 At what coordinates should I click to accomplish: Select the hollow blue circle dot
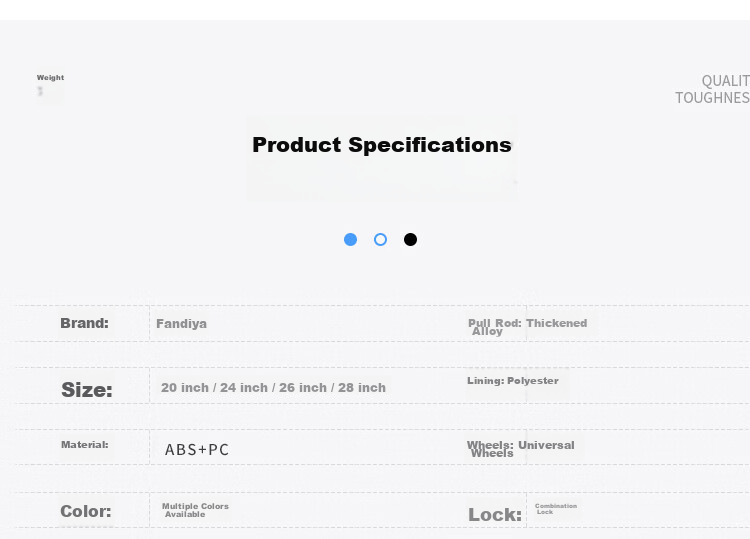click(380, 240)
